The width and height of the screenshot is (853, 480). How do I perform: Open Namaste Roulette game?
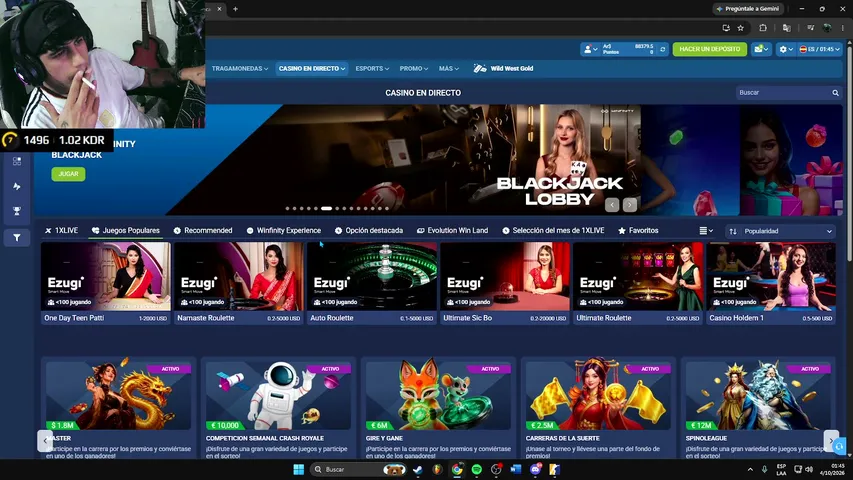tap(239, 283)
